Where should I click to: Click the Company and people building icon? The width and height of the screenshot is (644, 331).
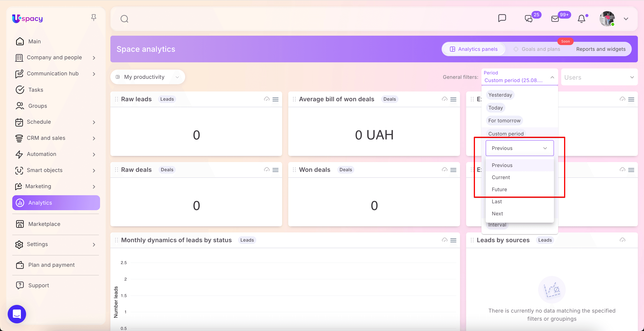[19, 58]
